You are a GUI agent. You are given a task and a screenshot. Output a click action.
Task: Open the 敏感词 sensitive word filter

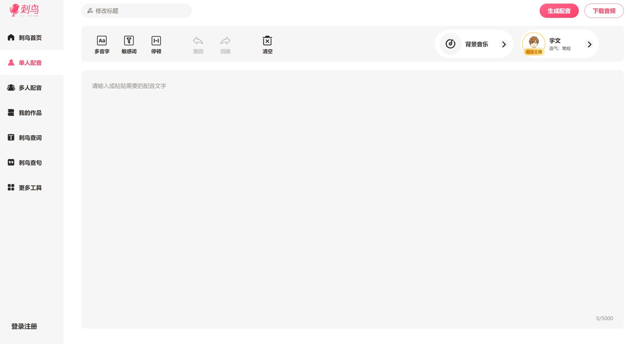coord(129,41)
